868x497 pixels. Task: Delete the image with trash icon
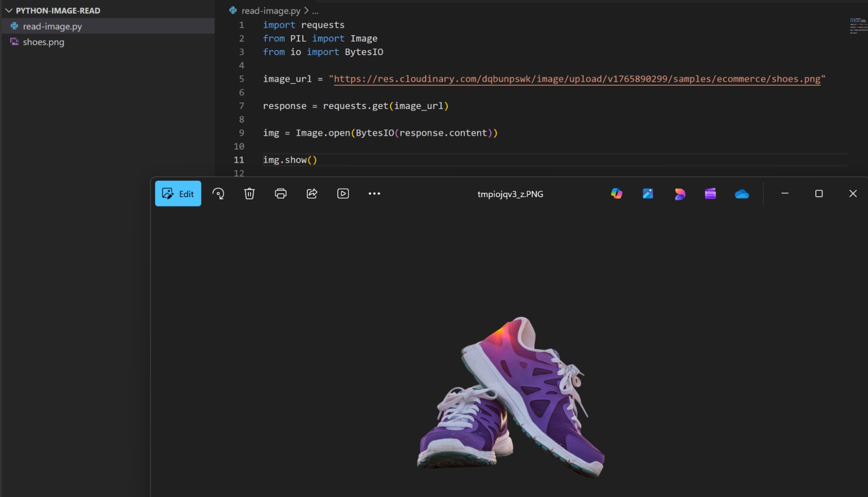249,194
